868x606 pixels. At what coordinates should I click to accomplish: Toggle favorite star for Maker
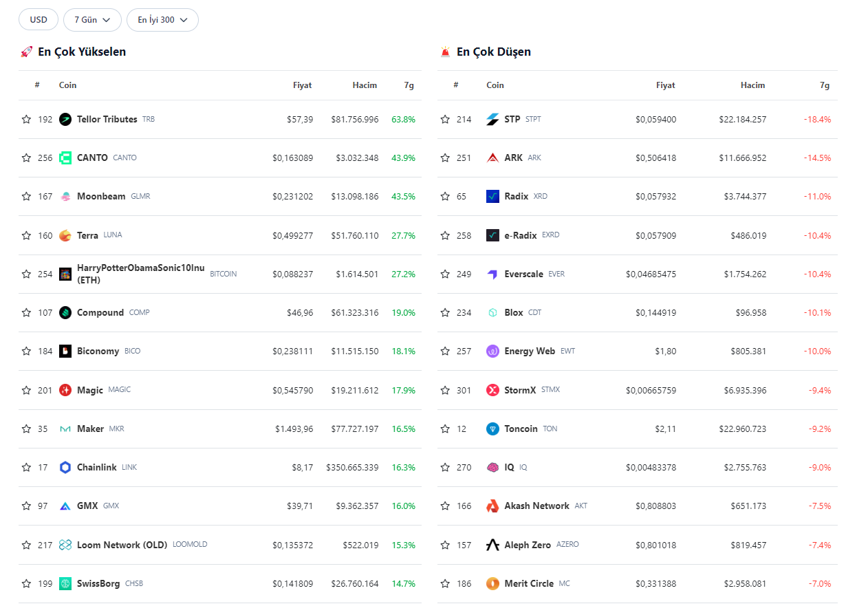pos(26,429)
